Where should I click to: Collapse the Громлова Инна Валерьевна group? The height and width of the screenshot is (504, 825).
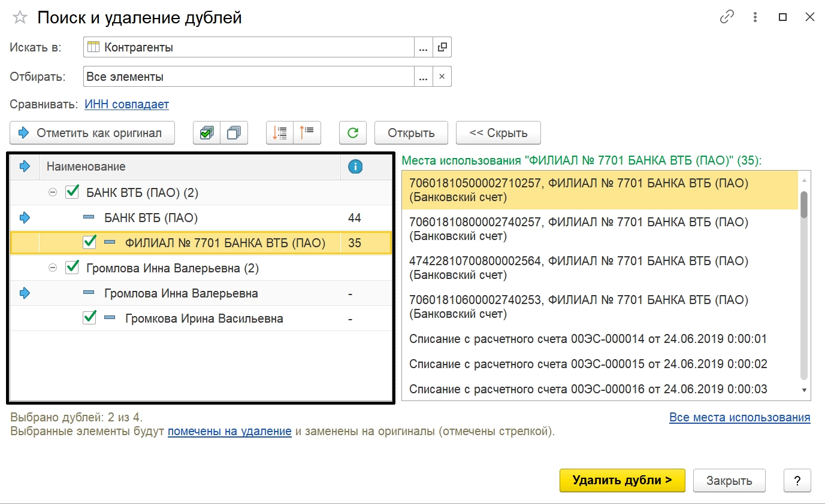tap(53, 268)
